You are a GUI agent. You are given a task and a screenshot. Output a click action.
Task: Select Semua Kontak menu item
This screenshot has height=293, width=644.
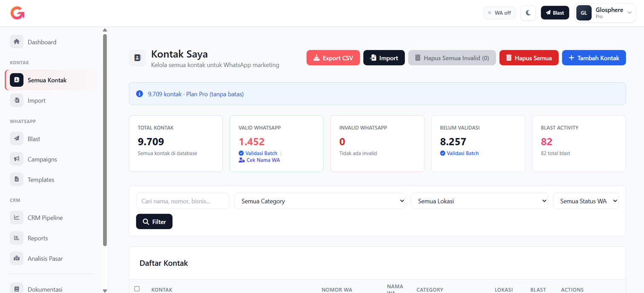[x=50, y=80]
